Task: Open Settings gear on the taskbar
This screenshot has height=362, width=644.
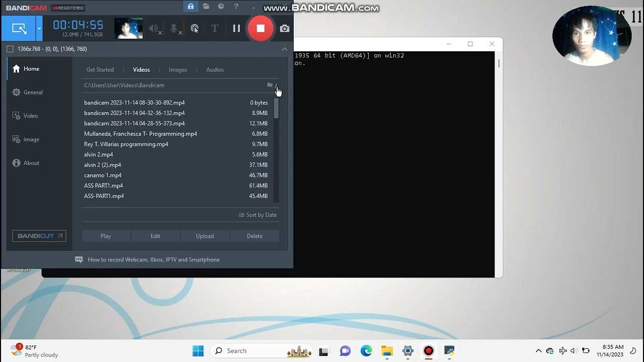Action: (x=408, y=351)
